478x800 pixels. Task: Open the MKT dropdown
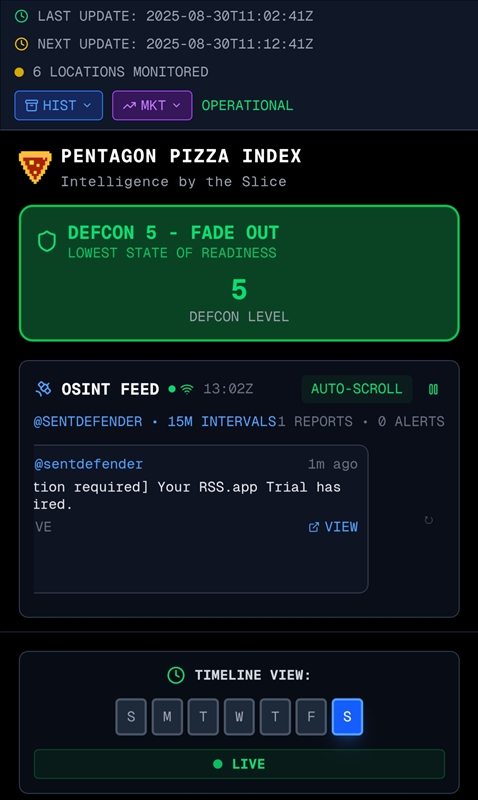click(152, 106)
